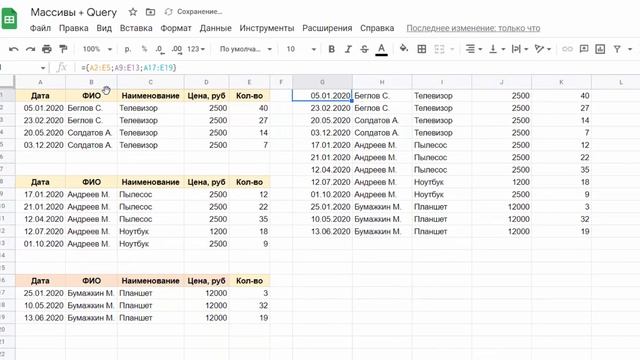Open the Формат menu
Viewport: 640px width, 360px height.
pyautogui.click(x=176, y=28)
